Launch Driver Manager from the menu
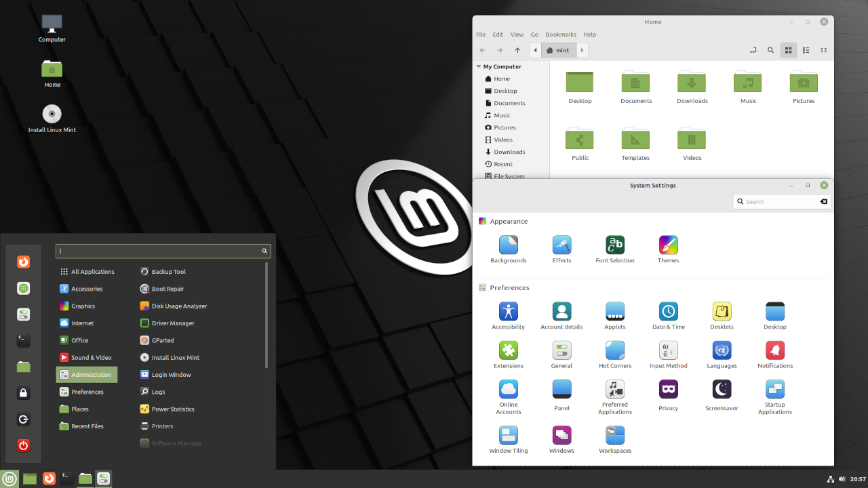The image size is (868, 488). pyautogui.click(x=167, y=323)
